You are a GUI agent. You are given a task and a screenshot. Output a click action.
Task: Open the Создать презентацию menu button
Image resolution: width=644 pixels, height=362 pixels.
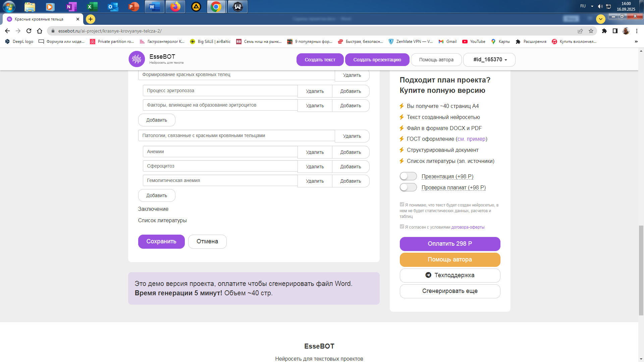pos(377,60)
